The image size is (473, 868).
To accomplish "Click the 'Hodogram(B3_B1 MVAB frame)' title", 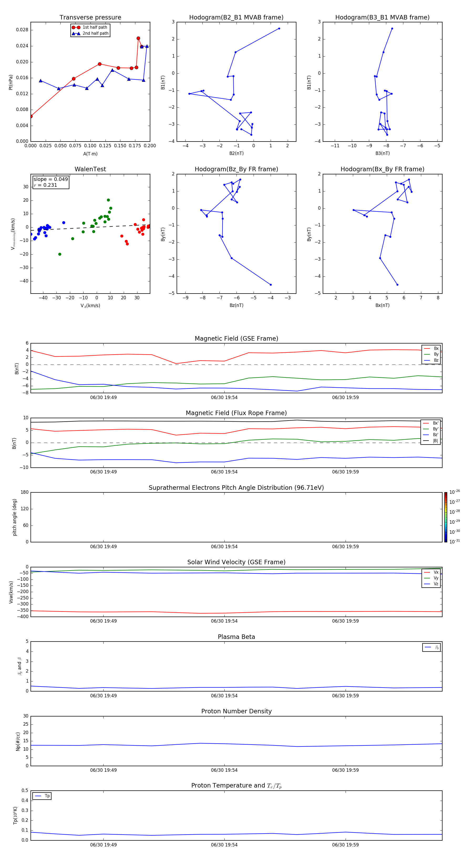I will point(382,17).
